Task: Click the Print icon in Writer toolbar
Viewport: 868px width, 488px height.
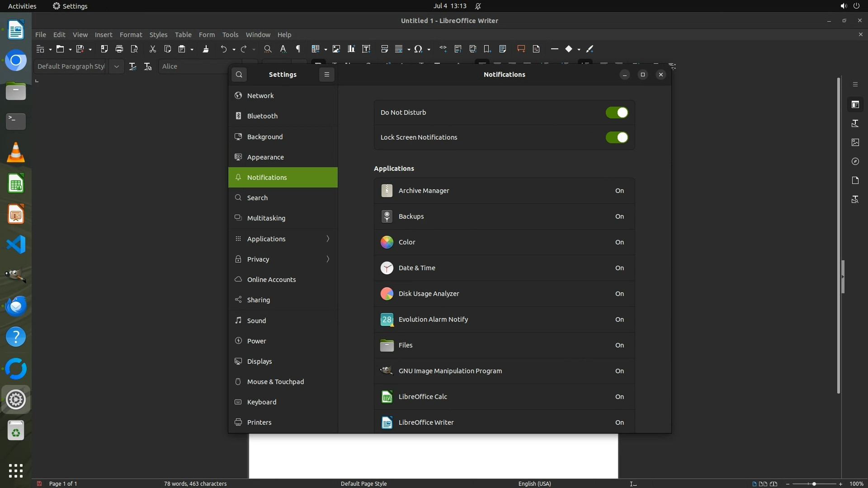Action: click(119, 49)
